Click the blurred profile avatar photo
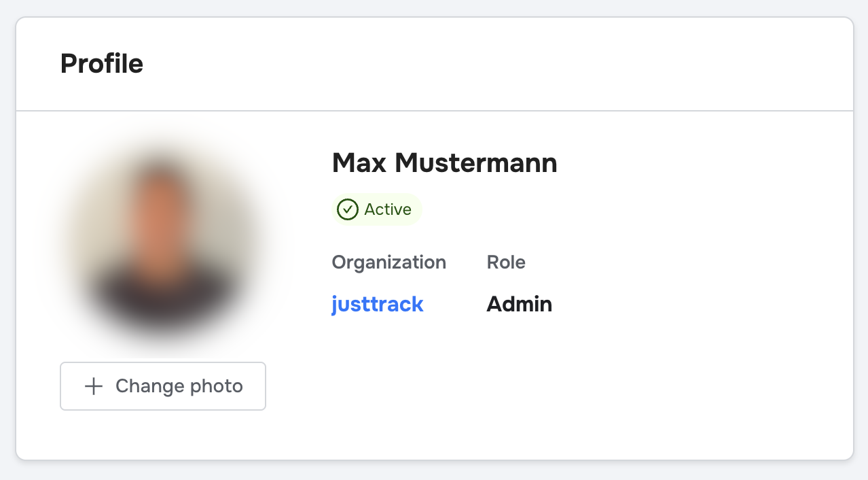The height and width of the screenshot is (480, 868). [x=162, y=246]
